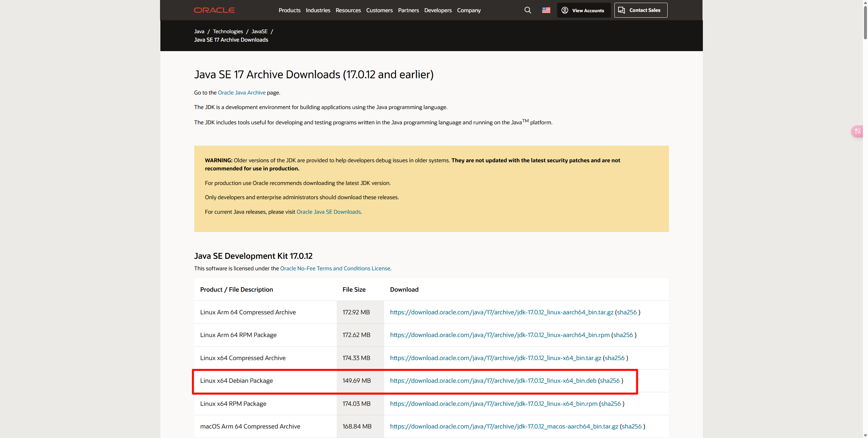
Task: Click the 168.84 MB file size cell
Action: [x=360, y=426]
